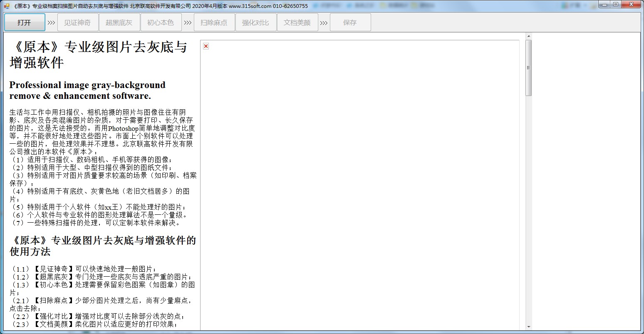Apply the 见证神奇 quick processing function
644x334 pixels.
pos(77,22)
